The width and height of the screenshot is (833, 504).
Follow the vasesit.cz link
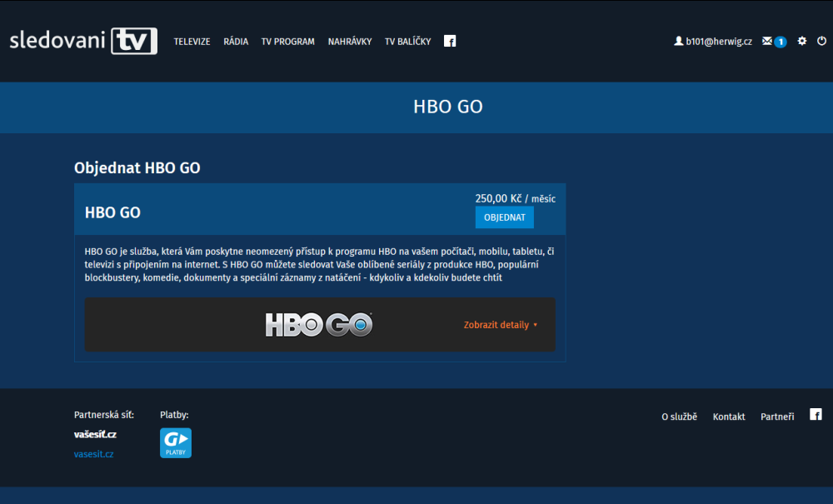[93, 454]
